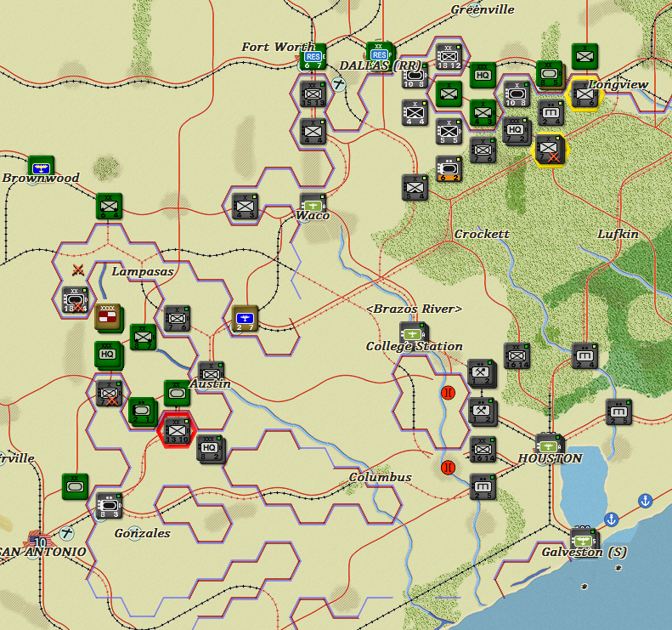Select the green armor division beside Austin

(177, 393)
